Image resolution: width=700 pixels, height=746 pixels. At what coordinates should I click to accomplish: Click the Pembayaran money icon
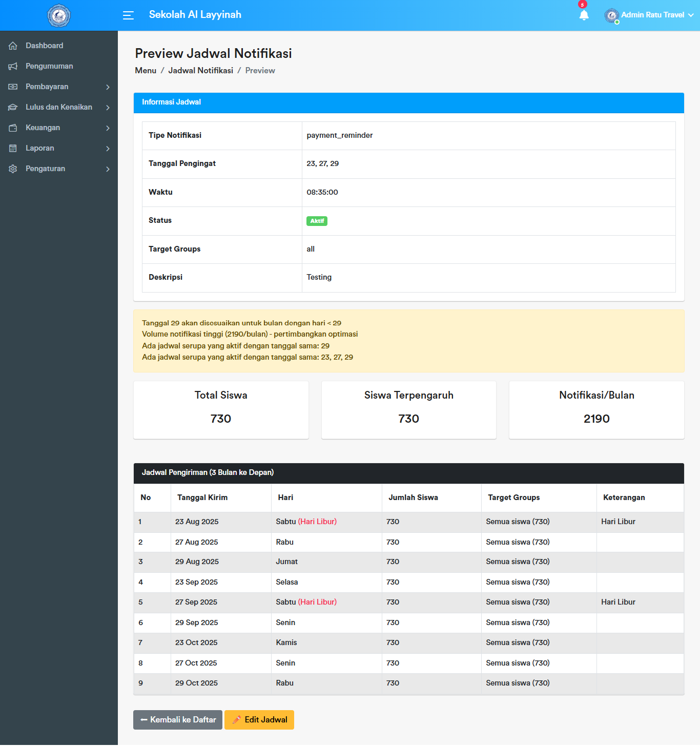point(13,87)
